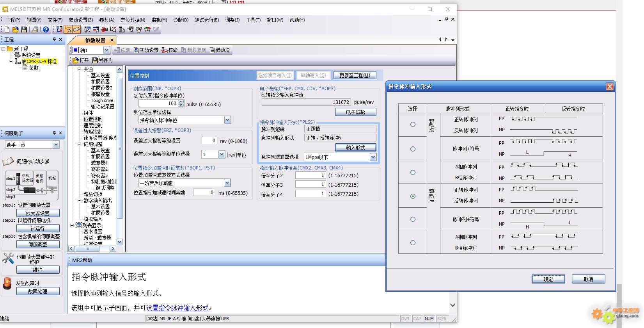Click the 倍率分子2 input field
This screenshot has width=644, height=328.
310,175
